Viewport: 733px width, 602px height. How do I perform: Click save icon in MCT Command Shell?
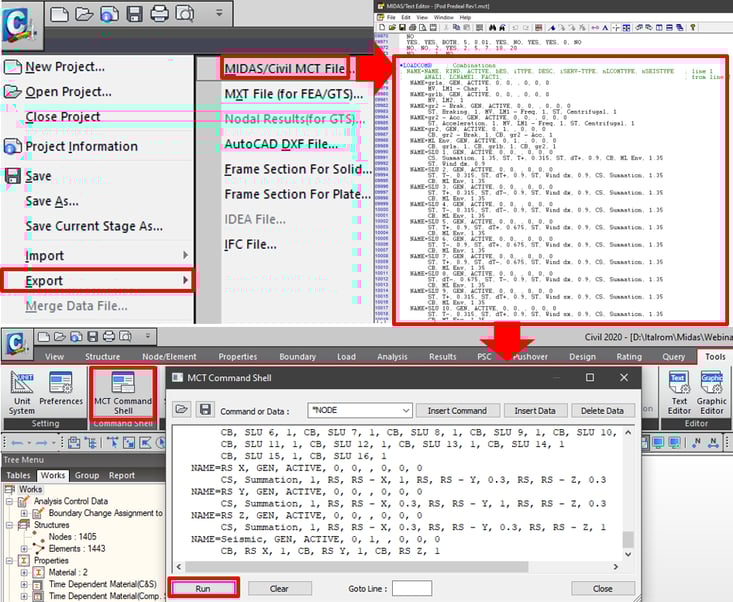coord(205,409)
